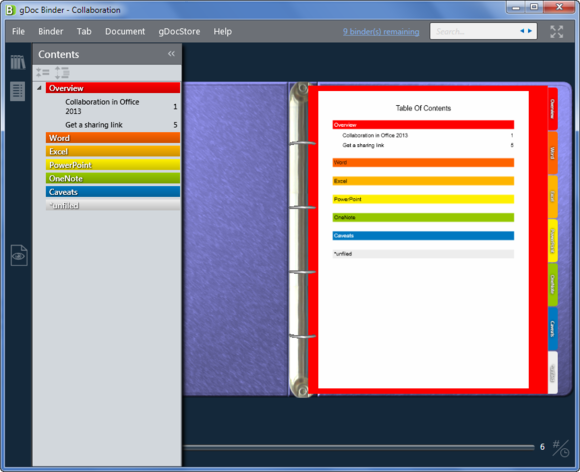The height and width of the screenshot is (472, 580).
Task: Click the Search input field
Action: tap(476, 31)
